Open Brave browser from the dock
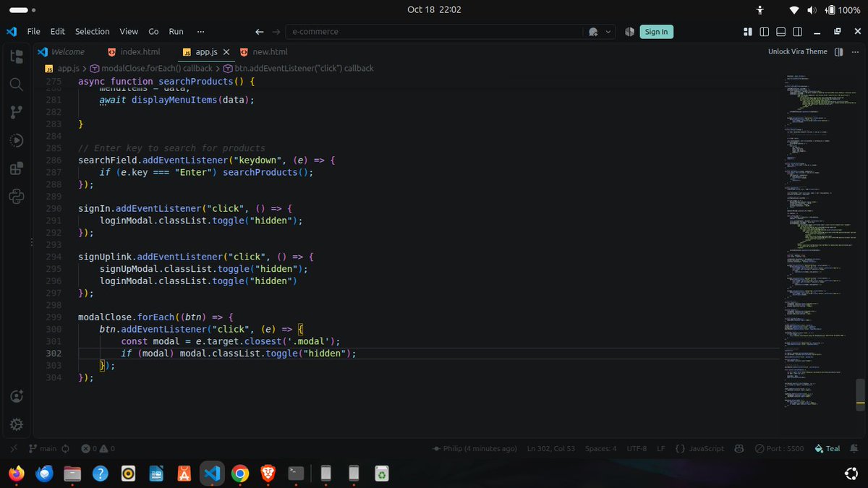 [x=268, y=474]
